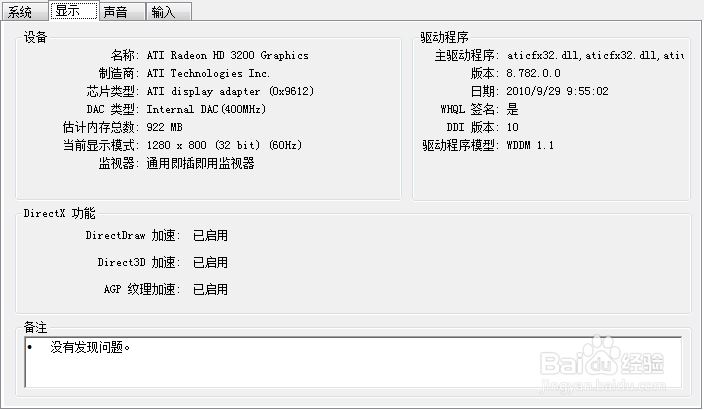The height and width of the screenshot is (410, 704).
Task: Click the '主驱动程序:' label
Action: point(467,55)
